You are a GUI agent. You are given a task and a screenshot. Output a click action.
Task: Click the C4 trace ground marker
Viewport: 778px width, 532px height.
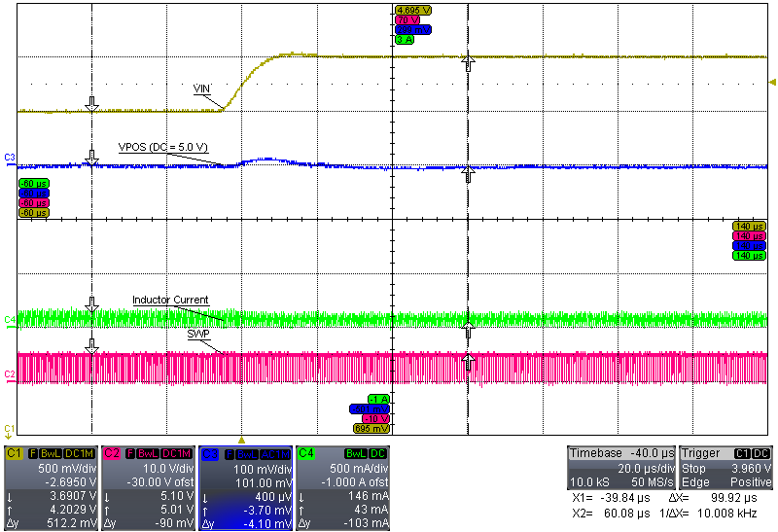[x=10, y=319]
